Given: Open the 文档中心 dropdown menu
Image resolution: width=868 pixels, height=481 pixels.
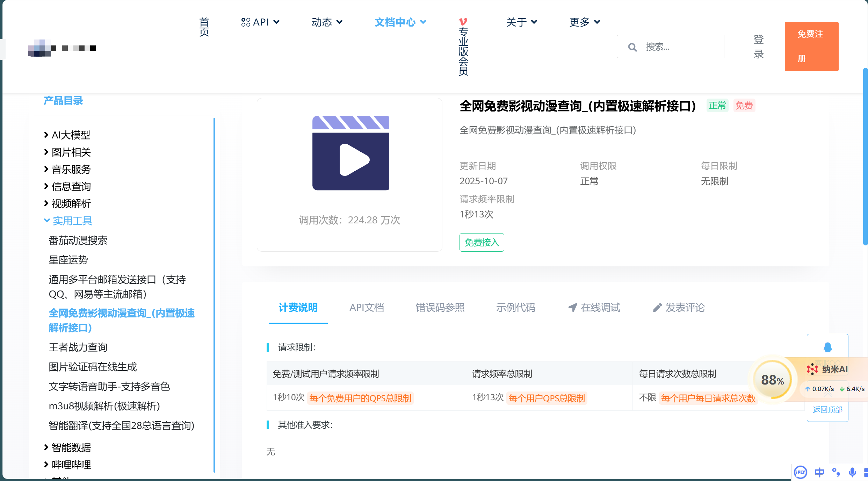Looking at the screenshot, I should coord(400,22).
